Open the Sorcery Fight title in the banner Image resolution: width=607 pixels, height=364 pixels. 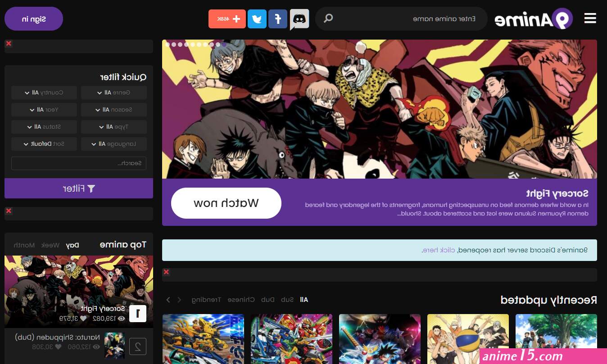coord(557,194)
